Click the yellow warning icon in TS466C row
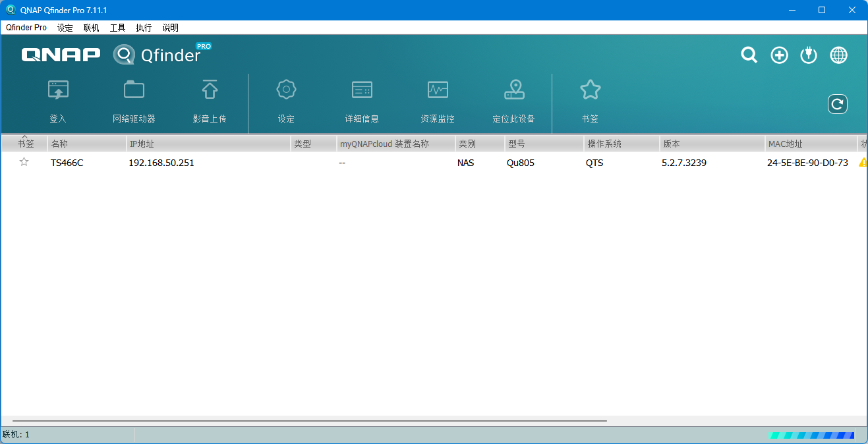 (863, 163)
